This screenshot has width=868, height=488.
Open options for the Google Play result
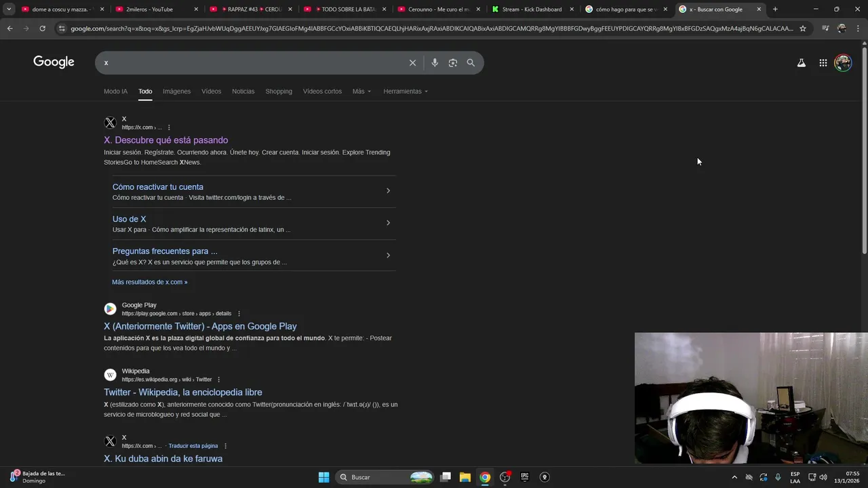click(x=239, y=314)
